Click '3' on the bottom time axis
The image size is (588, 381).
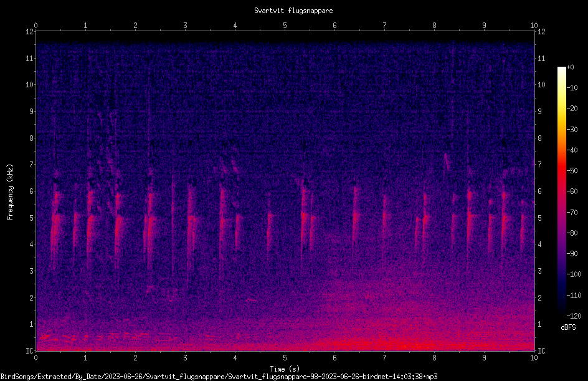tap(185, 358)
